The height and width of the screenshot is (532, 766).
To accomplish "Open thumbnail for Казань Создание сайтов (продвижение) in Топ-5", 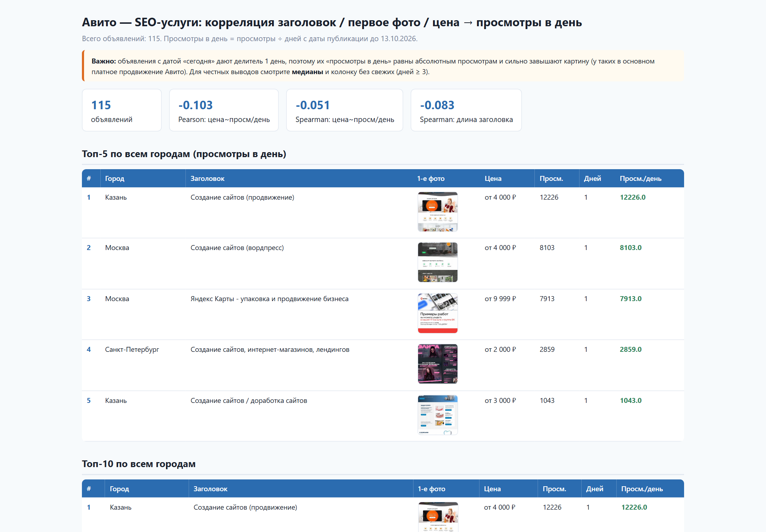I will (438, 212).
